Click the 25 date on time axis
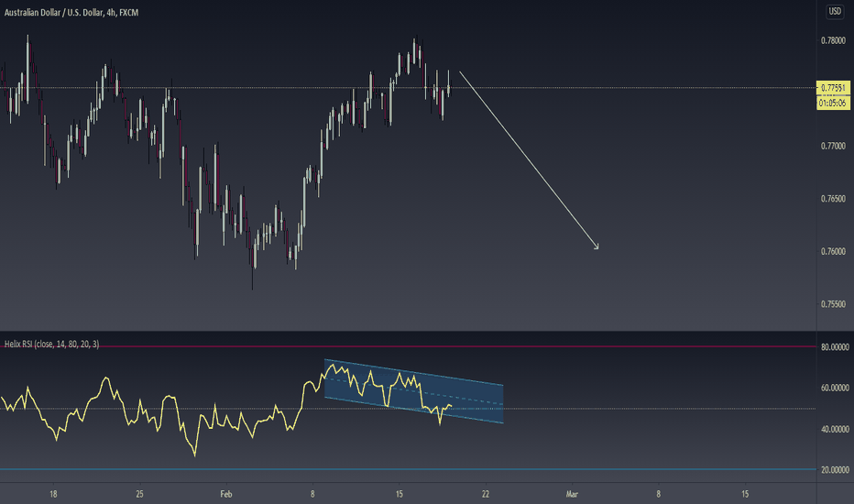The width and height of the screenshot is (854, 504). (x=140, y=494)
